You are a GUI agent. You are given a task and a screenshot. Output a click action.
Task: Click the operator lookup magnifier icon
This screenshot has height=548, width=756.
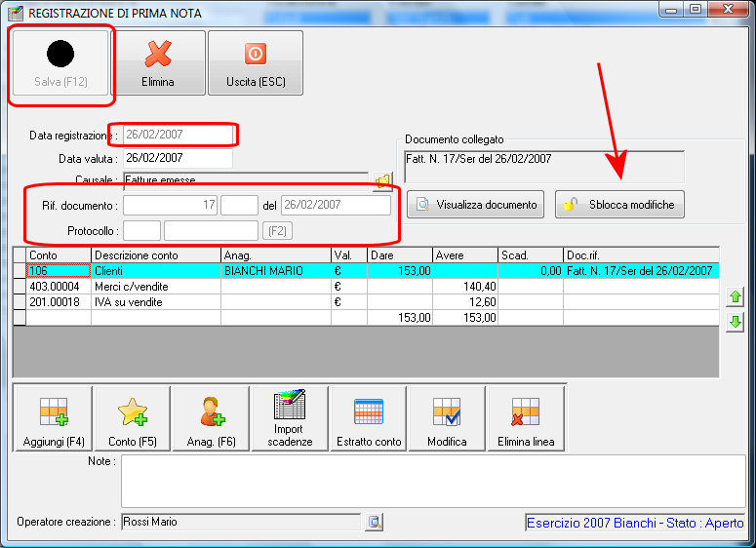tap(375, 522)
